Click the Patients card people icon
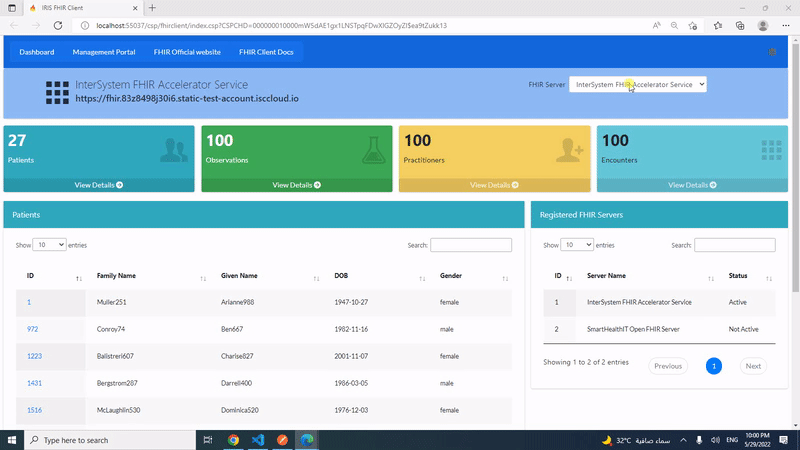800x450 pixels. (x=174, y=150)
